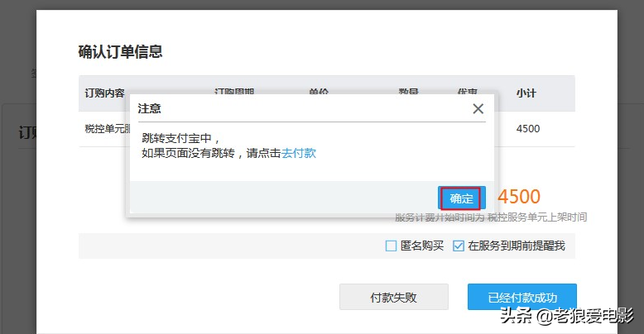Select the 确认订单信息 heading
The image size is (644, 334).
point(120,52)
